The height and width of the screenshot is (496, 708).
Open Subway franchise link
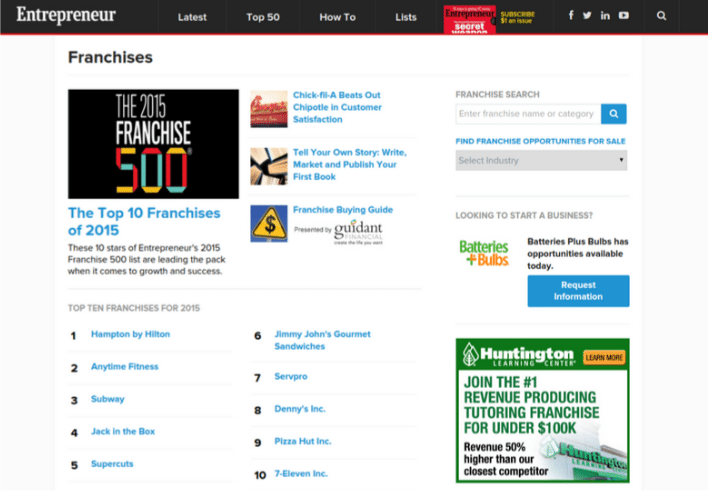pos(107,399)
